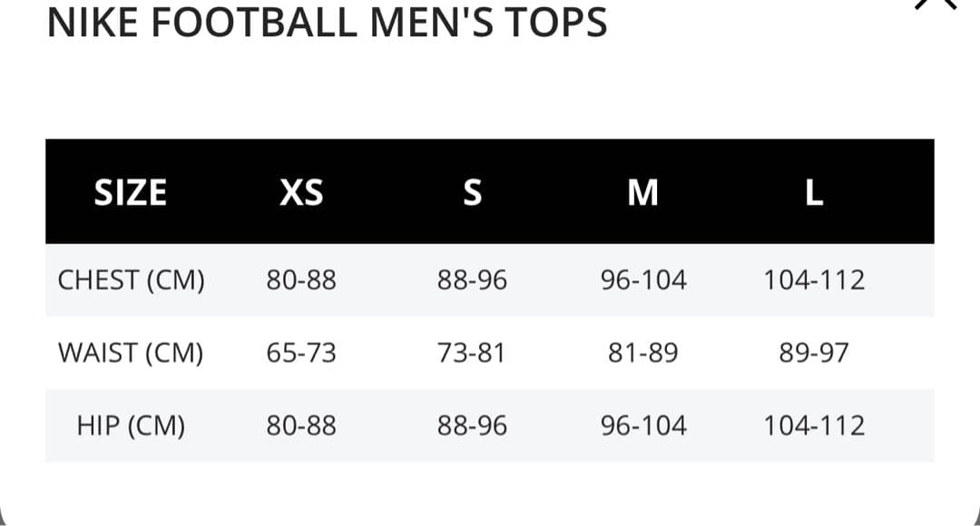This screenshot has height=526, width=980.
Task: Choose the M size column header
Action: pyautogui.click(x=643, y=192)
